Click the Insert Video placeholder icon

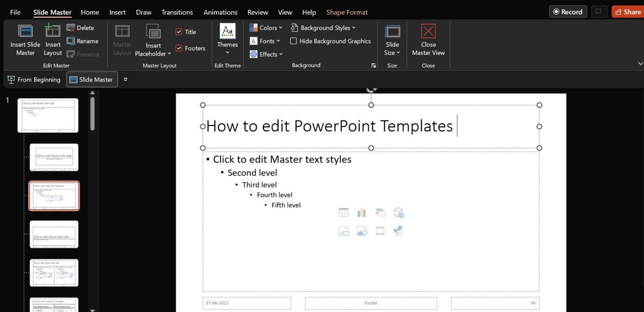pyautogui.click(x=380, y=231)
